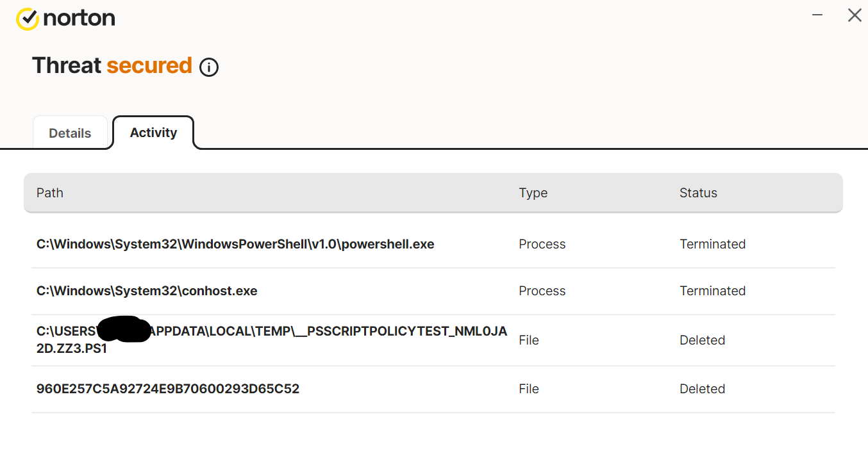Switch to the Details tab

coord(70,133)
